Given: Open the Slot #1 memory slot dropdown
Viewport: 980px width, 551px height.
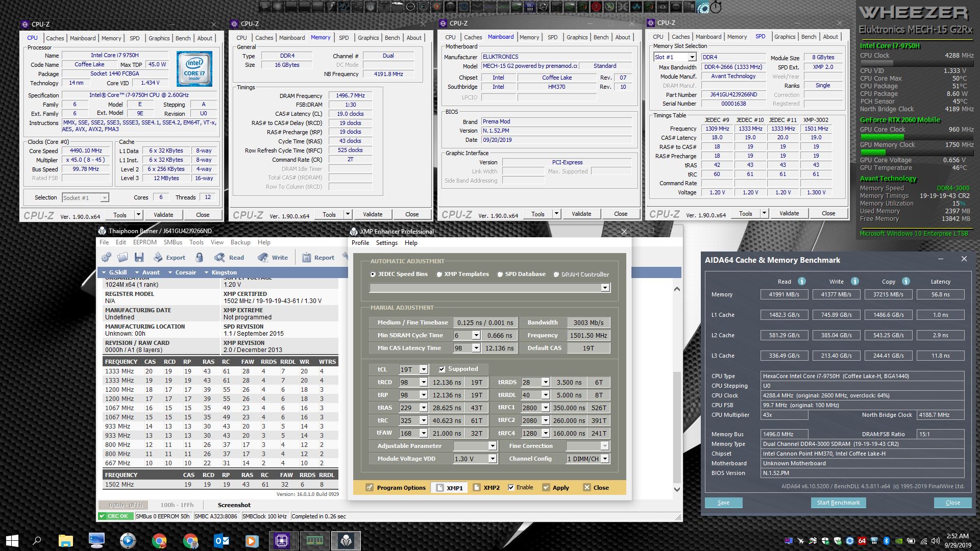Looking at the screenshot, I should 692,57.
